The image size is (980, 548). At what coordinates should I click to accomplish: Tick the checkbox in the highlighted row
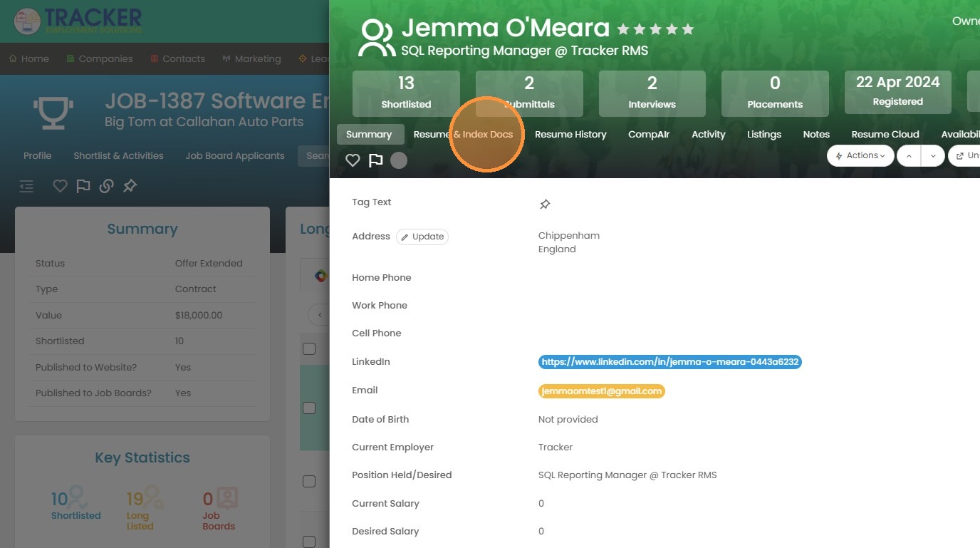(309, 408)
